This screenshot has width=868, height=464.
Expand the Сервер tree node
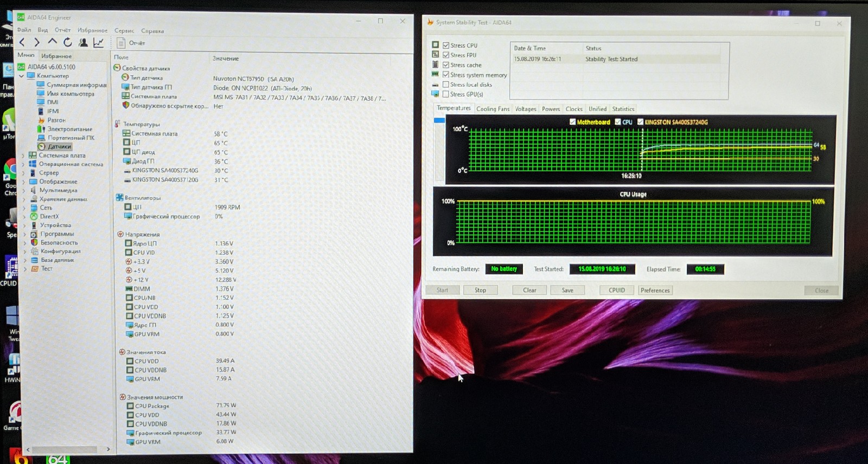pos(23,173)
